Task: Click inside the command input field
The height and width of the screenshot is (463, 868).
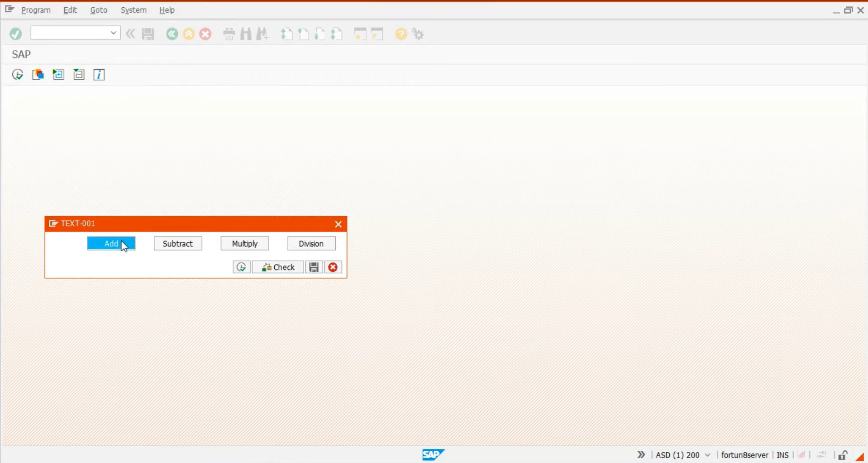Action: [x=70, y=33]
